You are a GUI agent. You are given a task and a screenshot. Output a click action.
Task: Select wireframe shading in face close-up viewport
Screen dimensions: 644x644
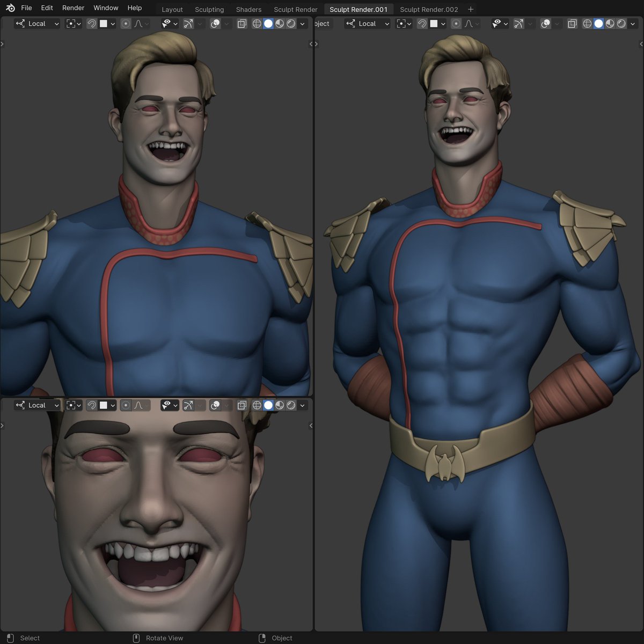[257, 405]
